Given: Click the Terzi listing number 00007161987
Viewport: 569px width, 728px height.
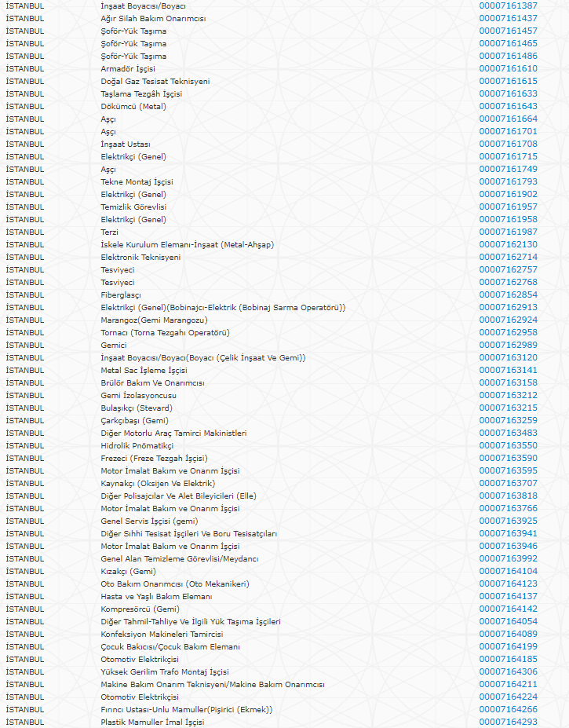Looking at the screenshot, I should point(508,232).
